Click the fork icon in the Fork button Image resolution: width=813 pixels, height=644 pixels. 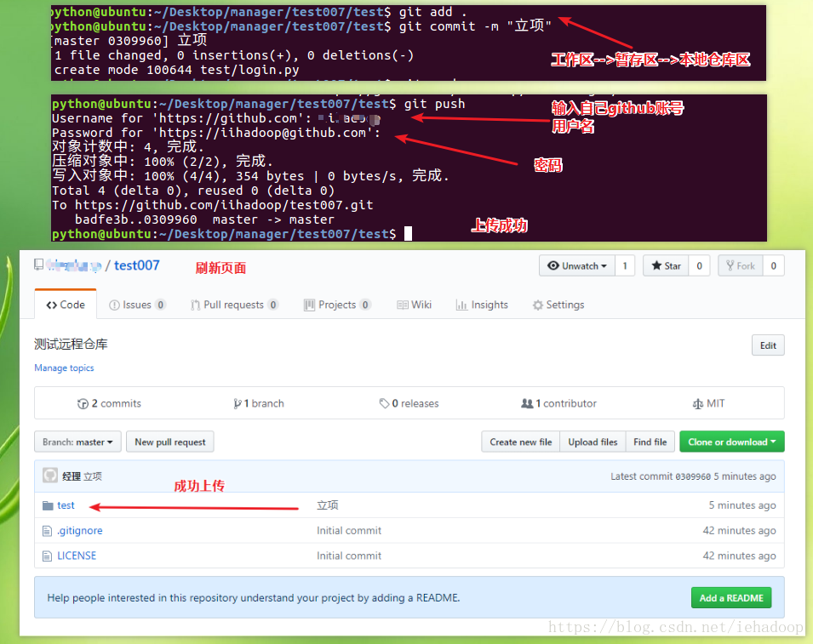coord(730,265)
